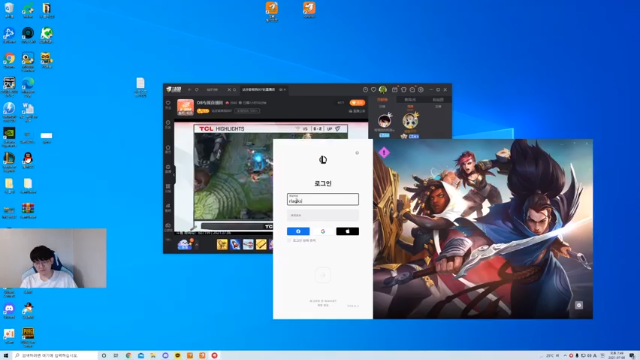
Task: Open the streamer channel avatar in the stream window
Action: coord(185,107)
